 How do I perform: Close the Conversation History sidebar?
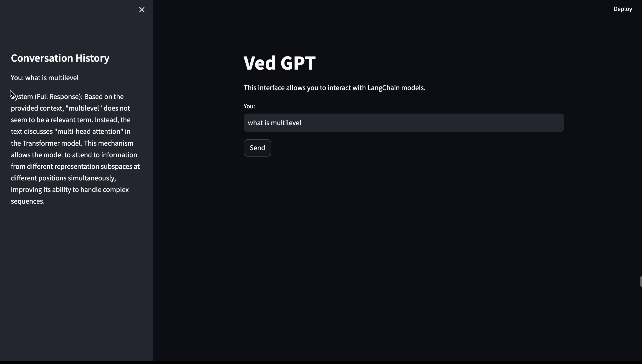click(x=142, y=10)
